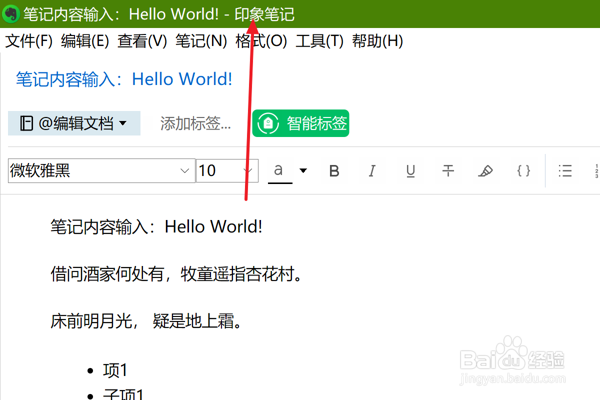Toggle italic formatting
The image size is (600, 400).
coord(372,171)
